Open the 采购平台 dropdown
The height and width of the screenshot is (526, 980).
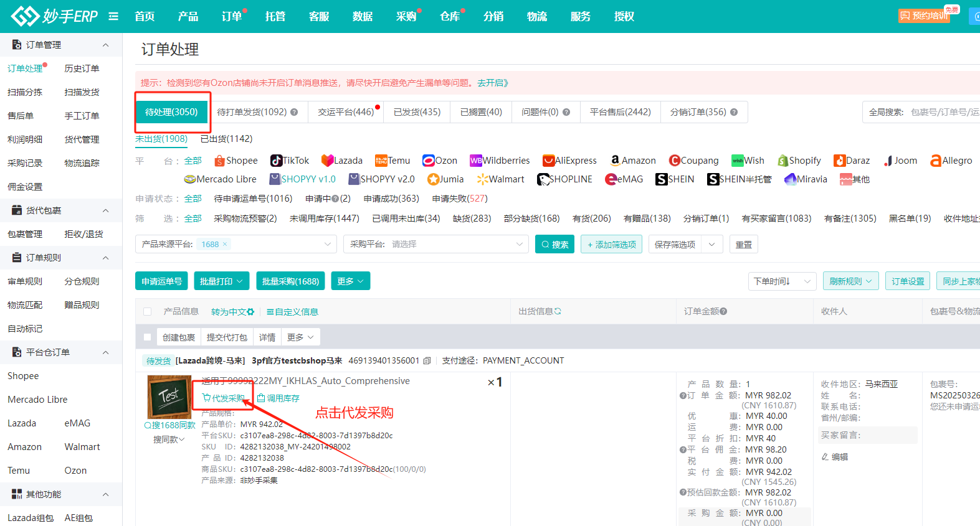point(435,244)
